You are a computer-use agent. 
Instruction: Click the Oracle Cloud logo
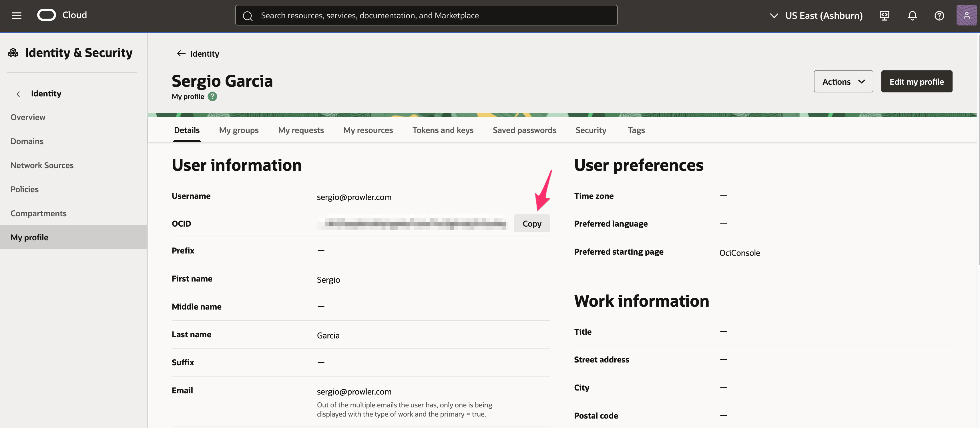pos(47,15)
